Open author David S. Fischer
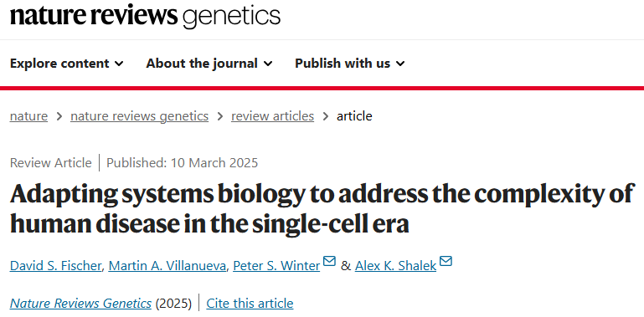 (x=55, y=266)
